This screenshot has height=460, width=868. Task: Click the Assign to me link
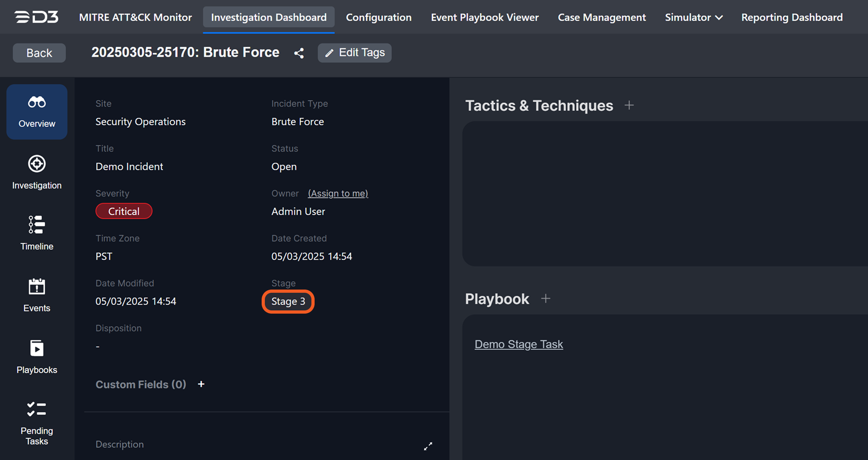(338, 193)
